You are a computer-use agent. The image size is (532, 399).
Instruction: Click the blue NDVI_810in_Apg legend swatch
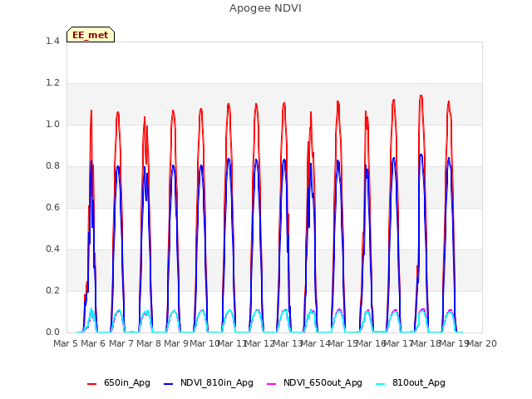[x=168, y=384]
